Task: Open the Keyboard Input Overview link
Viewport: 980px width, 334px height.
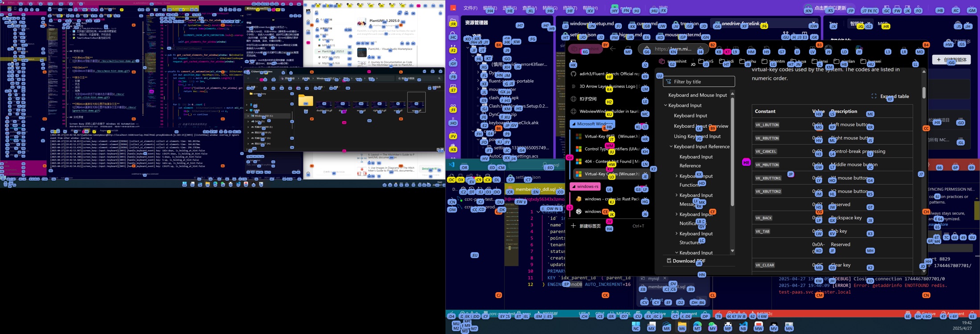Action: click(x=701, y=126)
